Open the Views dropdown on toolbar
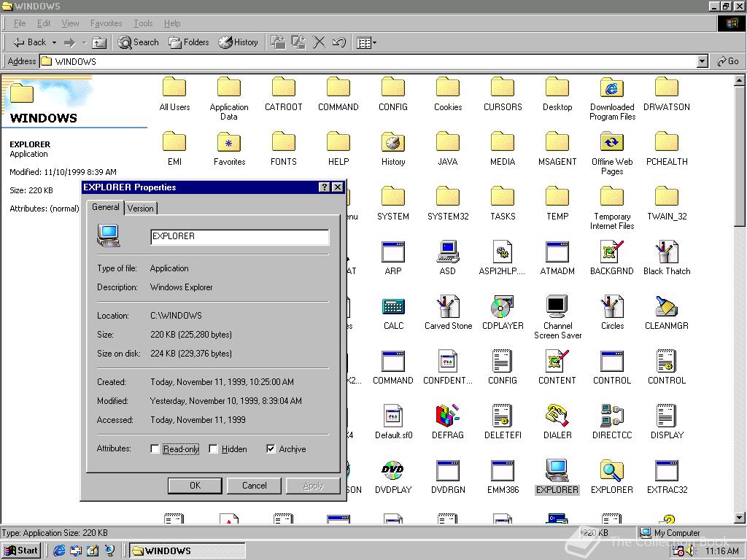The width and height of the screenshot is (747, 560). tap(373, 42)
